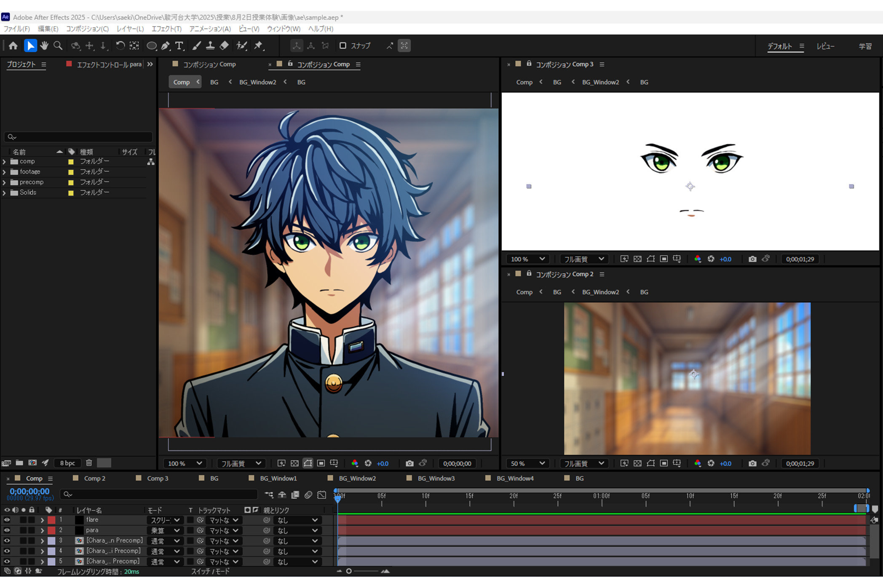
Task: Expand the Solids folder
Action: coord(4,192)
